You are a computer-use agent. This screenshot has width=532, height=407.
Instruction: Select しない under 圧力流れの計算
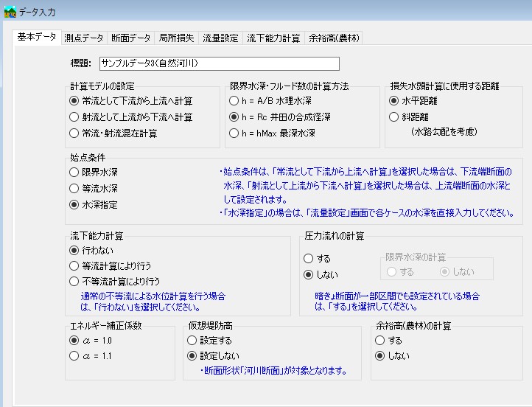321,274
